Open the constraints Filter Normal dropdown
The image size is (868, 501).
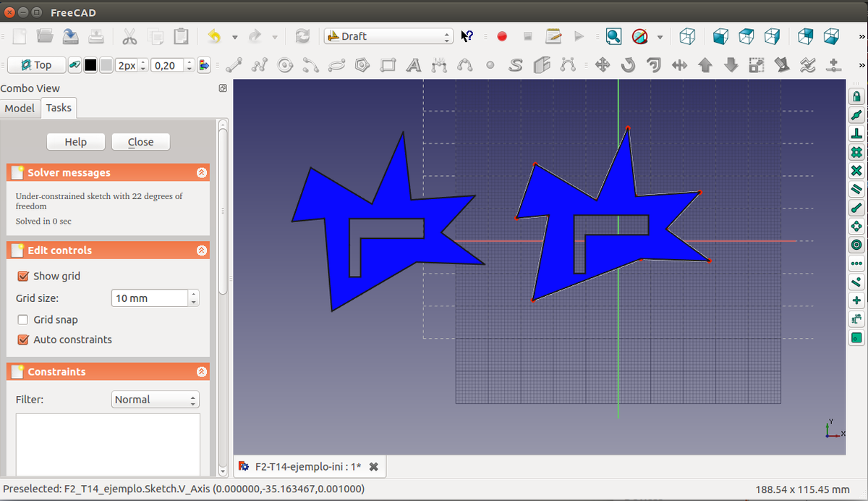pyautogui.click(x=156, y=400)
